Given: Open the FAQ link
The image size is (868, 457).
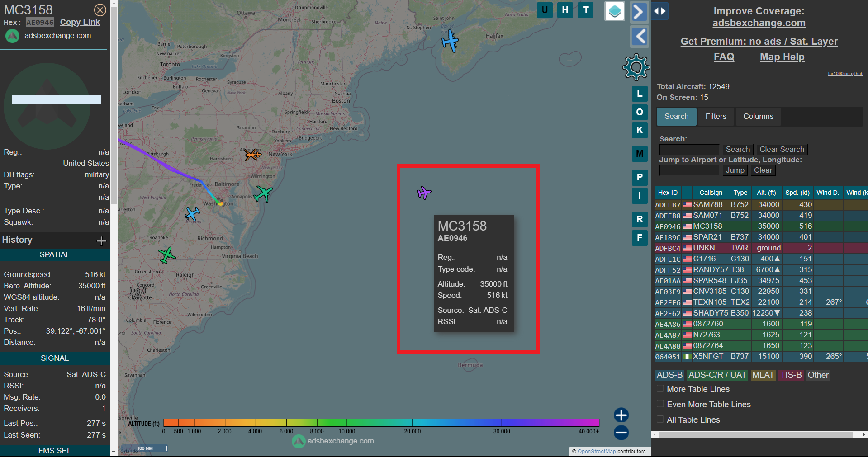Looking at the screenshot, I should 724,57.
